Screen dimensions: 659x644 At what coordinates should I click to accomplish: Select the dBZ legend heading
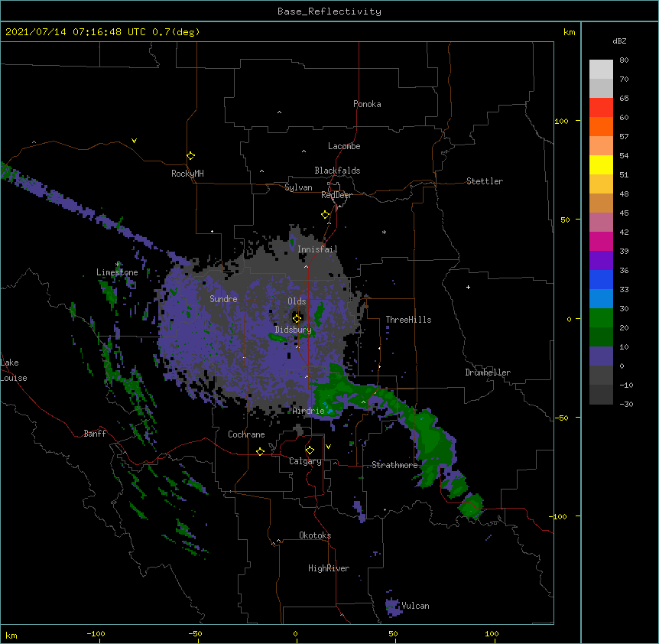point(619,41)
